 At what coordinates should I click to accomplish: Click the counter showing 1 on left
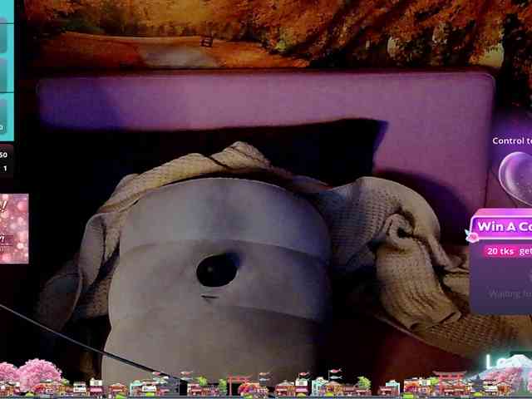(4, 168)
